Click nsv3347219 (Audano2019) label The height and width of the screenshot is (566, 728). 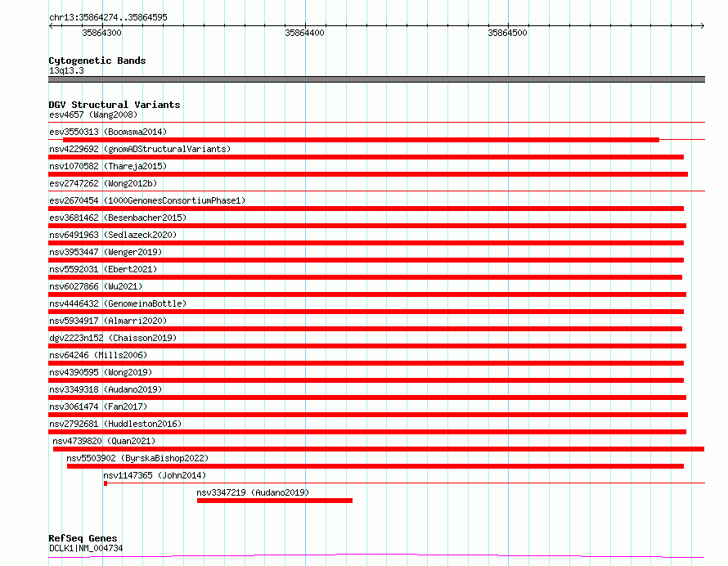253,492
